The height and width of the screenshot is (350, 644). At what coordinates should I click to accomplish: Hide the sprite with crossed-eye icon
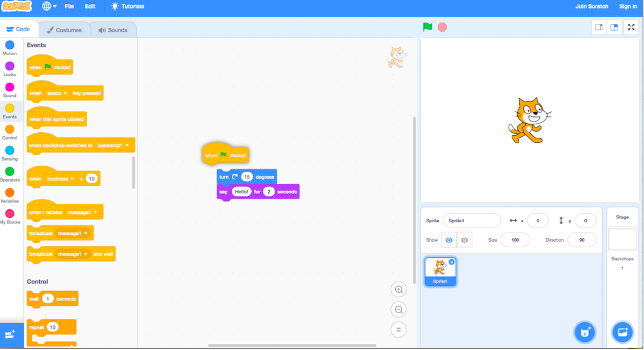[464, 240]
